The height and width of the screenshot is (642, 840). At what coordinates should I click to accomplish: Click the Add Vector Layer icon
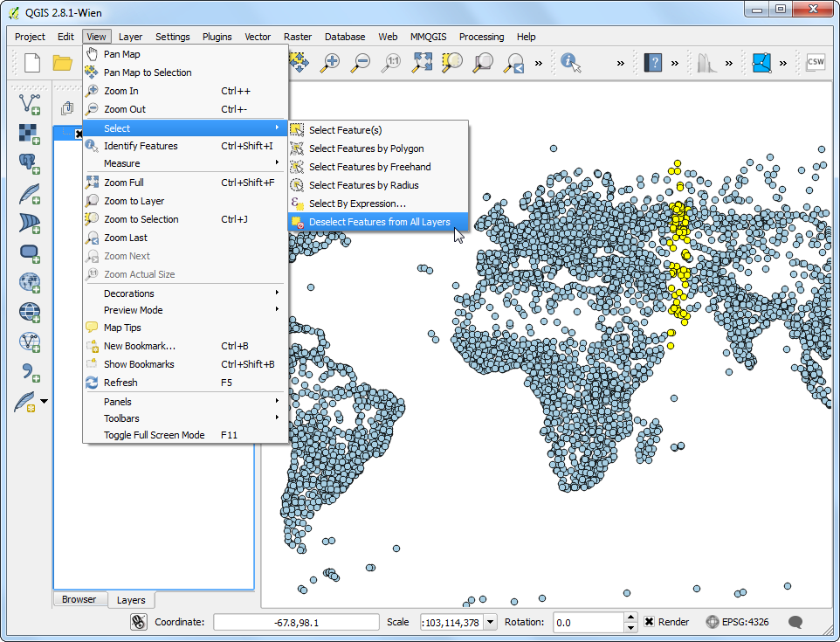point(30,103)
